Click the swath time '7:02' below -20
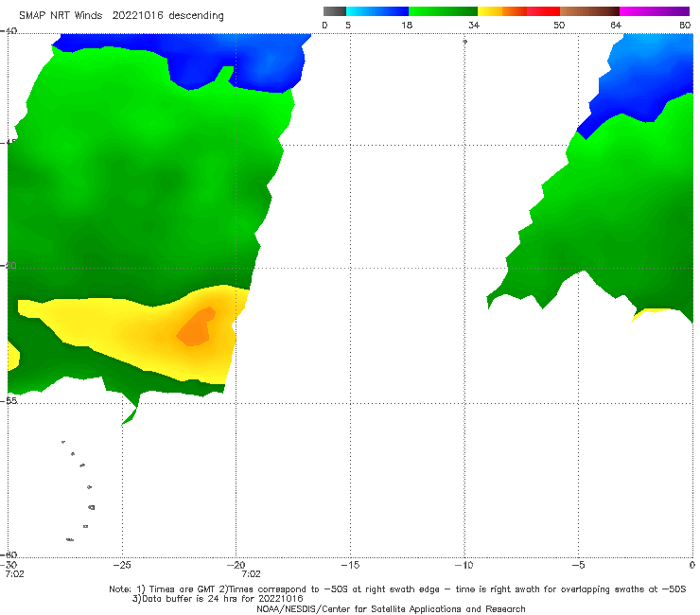The image size is (700, 615). pyautogui.click(x=251, y=574)
